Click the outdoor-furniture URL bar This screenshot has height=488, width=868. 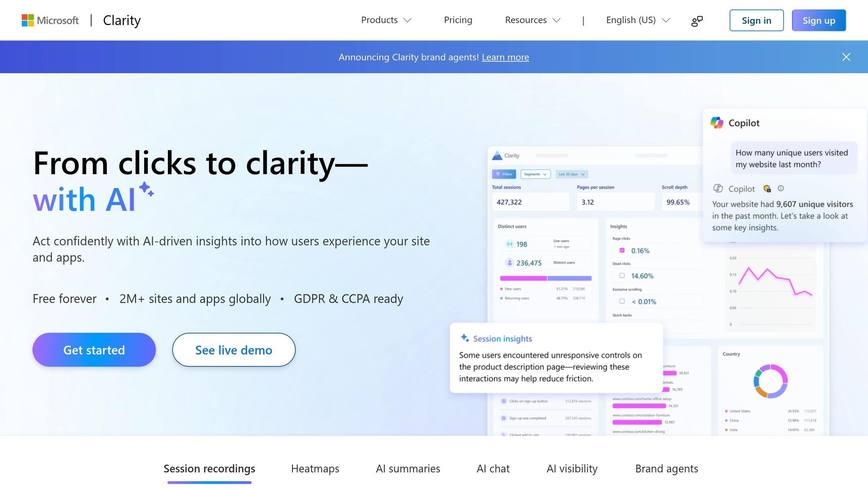point(637,422)
